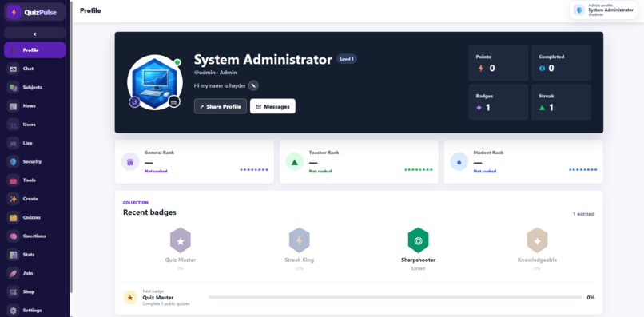Image resolution: width=644 pixels, height=317 pixels.
Task: Click the reset avatar circular arrow icon
Action: 134,101
